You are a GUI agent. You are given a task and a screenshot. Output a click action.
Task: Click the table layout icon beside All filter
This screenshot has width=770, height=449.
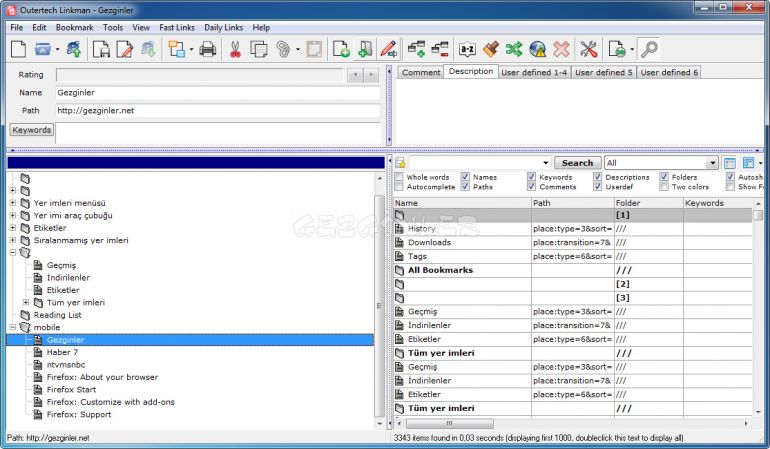[x=730, y=163]
